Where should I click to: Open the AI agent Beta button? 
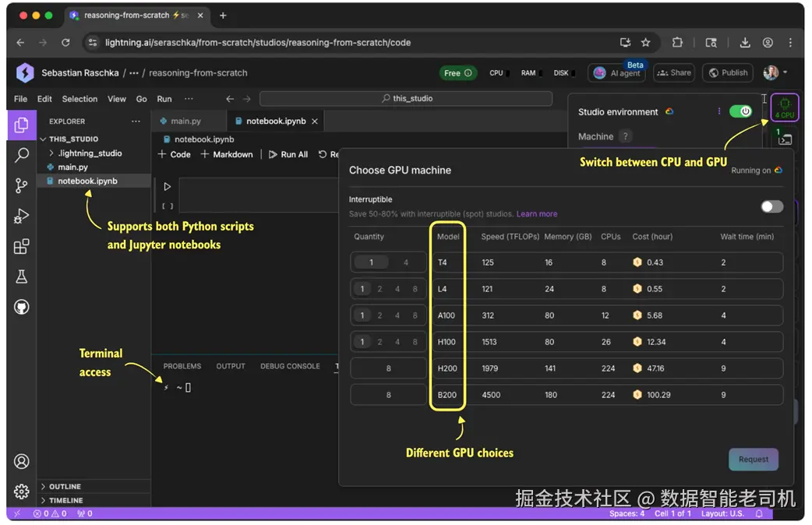point(618,73)
